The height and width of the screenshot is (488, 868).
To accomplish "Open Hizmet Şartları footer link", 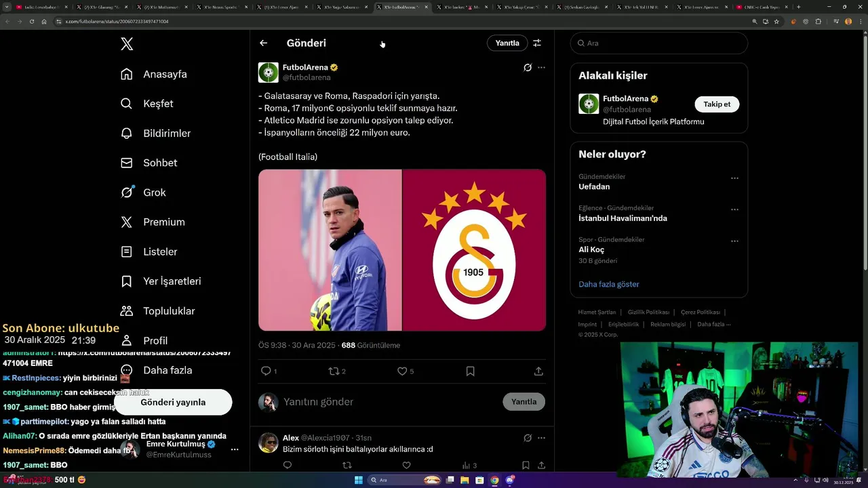I will click(597, 312).
